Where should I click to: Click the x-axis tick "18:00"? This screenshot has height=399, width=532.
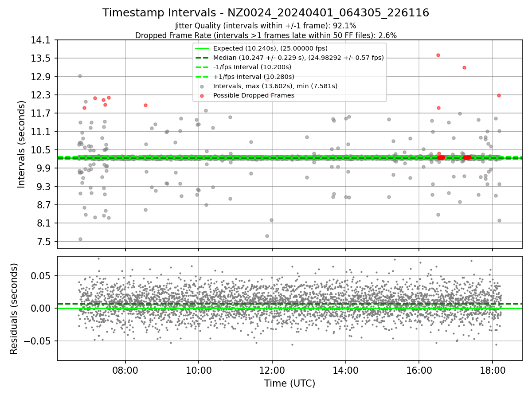pyautogui.click(x=493, y=370)
